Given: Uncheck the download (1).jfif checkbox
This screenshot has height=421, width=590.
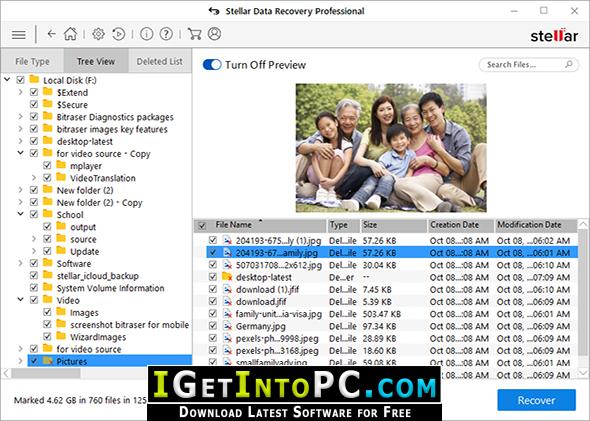Looking at the screenshot, I should 213,289.
